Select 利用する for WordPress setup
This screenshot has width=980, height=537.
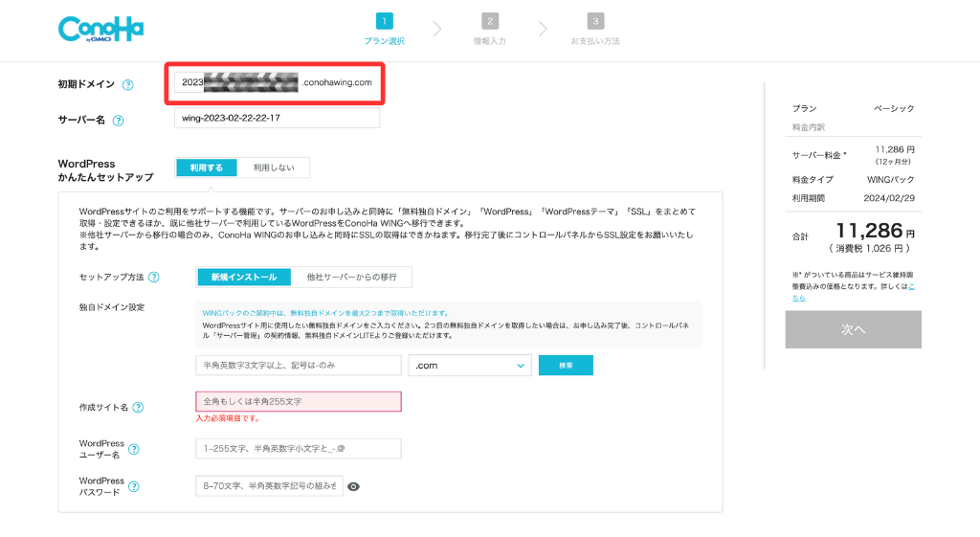(207, 168)
